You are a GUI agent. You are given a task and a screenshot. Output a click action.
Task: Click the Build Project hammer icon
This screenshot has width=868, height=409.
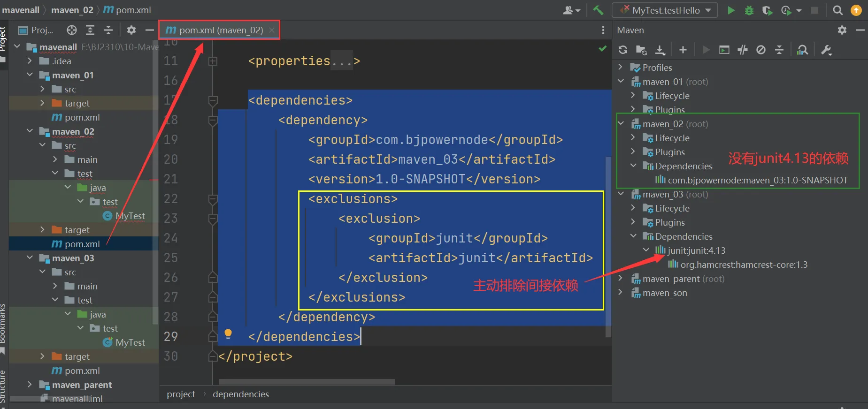coord(598,10)
